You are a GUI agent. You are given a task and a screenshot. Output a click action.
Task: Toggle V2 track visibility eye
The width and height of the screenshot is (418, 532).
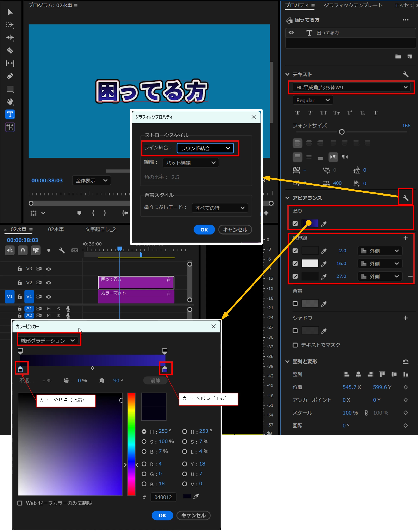49,283
